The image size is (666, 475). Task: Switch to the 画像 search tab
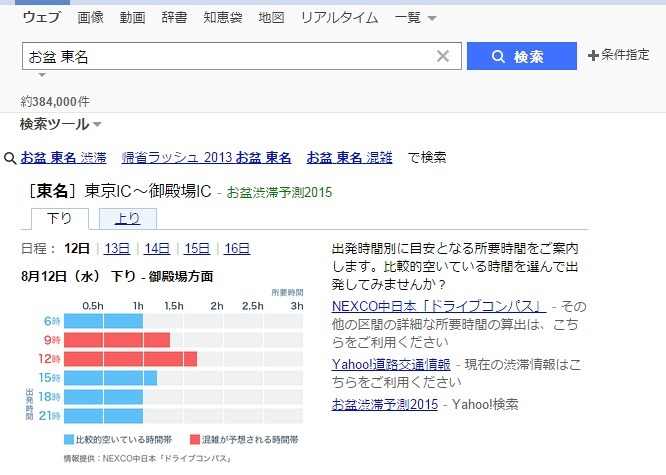[x=90, y=18]
